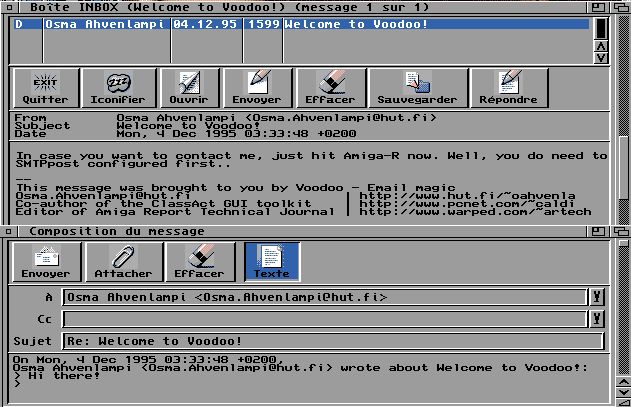Iconify the window with Iconifier
This screenshot has height=407, width=631.
click(118, 88)
